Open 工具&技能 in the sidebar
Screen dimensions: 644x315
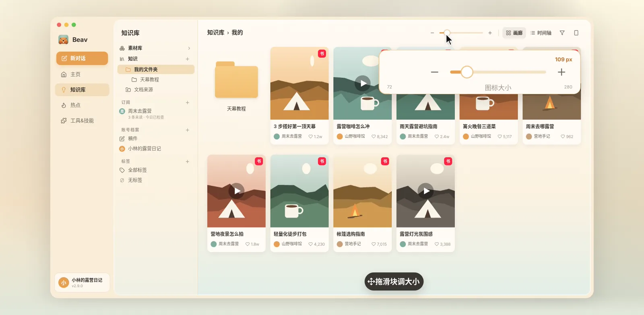[82, 121]
